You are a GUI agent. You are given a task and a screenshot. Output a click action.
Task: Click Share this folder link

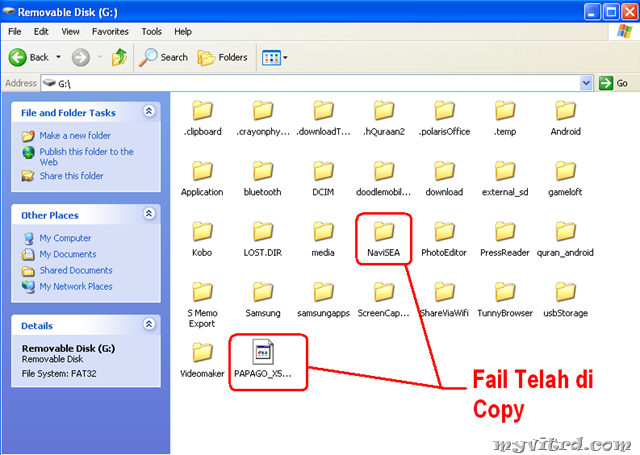(71, 176)
